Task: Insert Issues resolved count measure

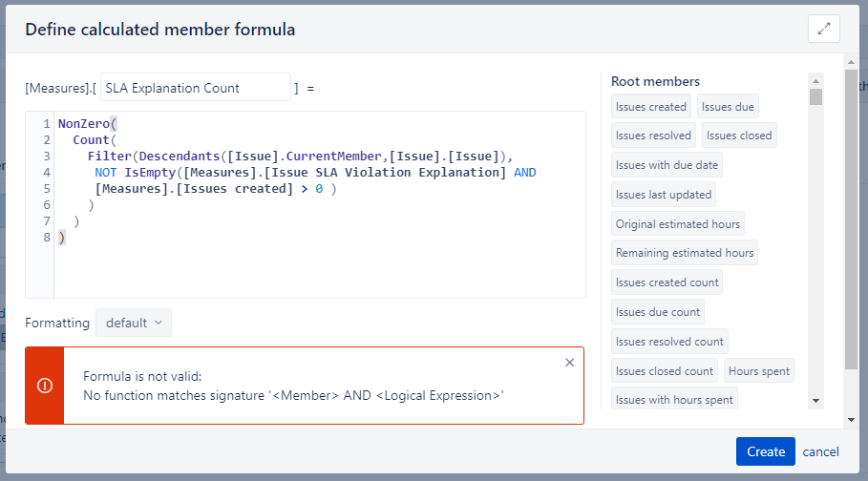Action: (x=669, y=342)
